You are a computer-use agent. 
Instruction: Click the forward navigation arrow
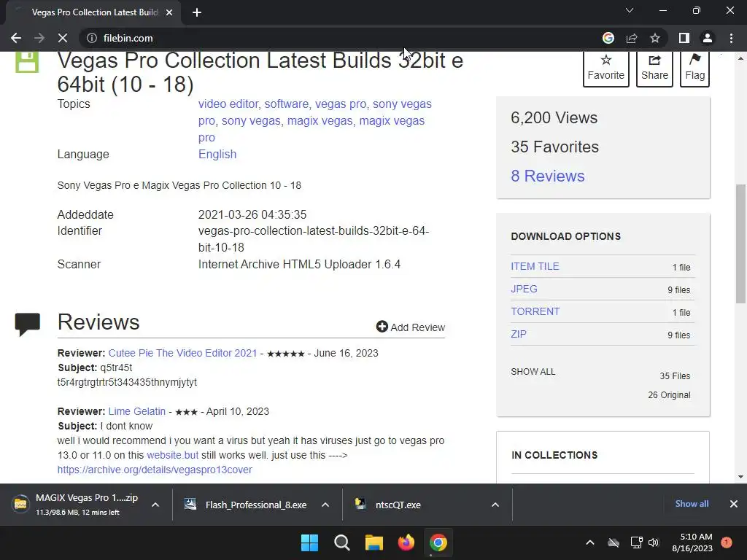(x=39, y=38)
